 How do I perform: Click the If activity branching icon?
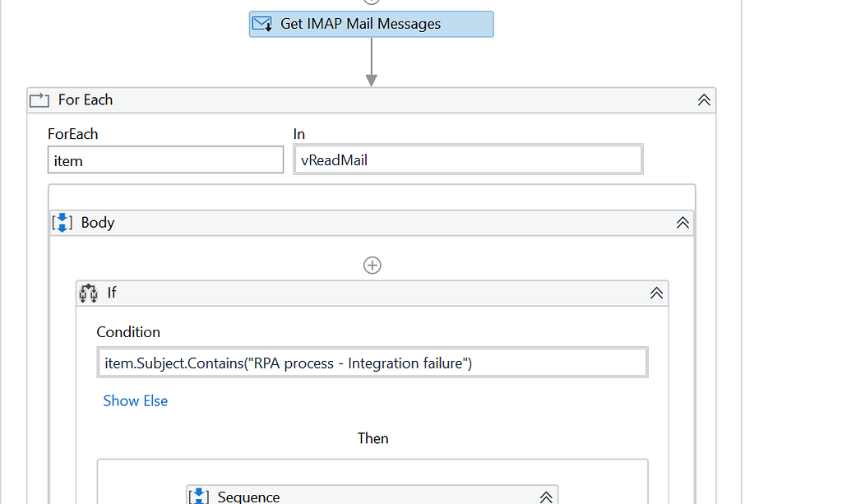click(89, 293)
